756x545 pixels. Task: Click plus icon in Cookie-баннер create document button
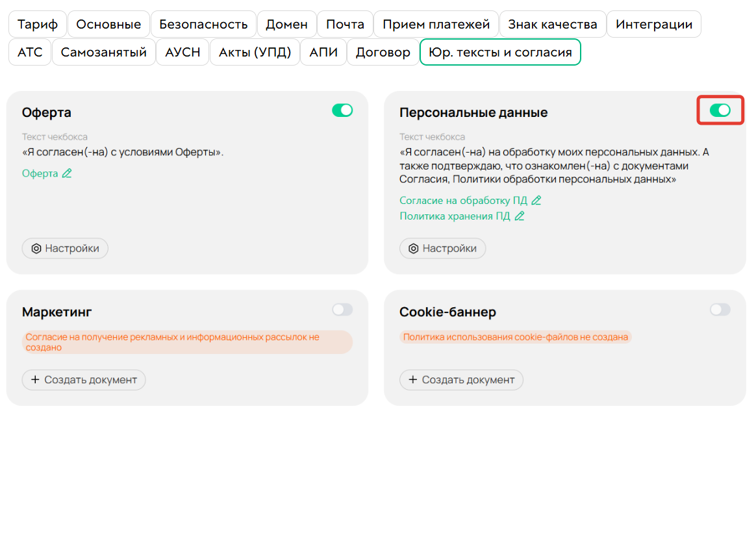coord(412,379)
